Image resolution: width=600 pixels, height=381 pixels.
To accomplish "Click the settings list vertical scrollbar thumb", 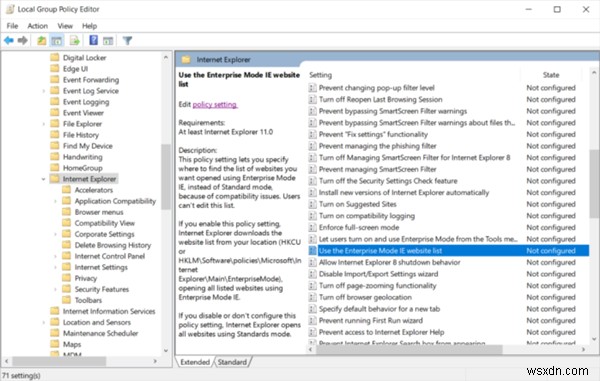I will tap(594, 184).
